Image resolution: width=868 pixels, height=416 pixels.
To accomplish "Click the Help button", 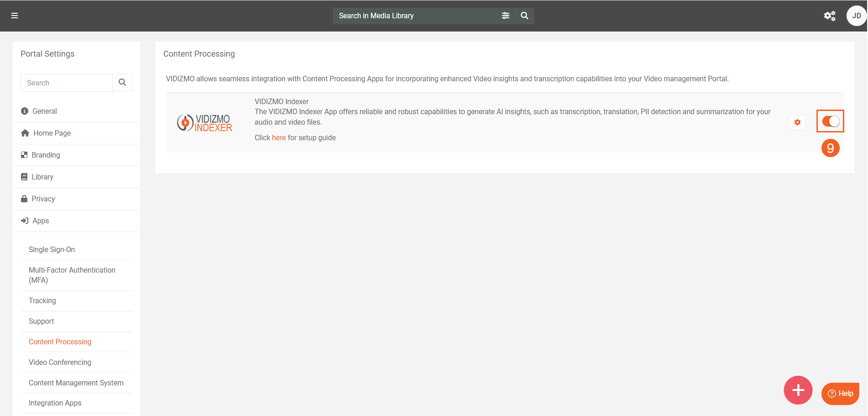I will coord(840,393).
